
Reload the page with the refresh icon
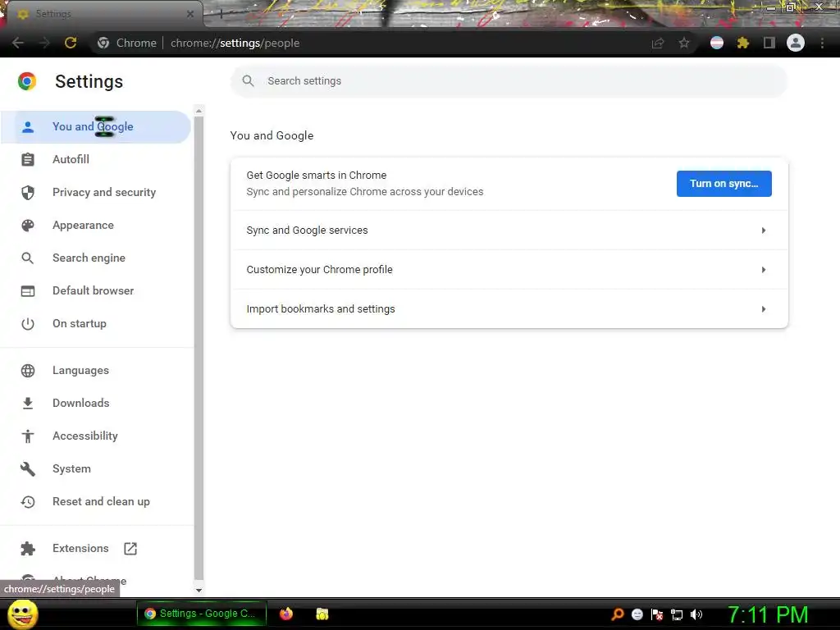click(71, 43)
